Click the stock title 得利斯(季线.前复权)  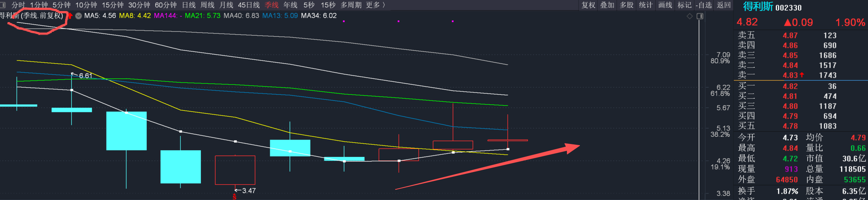pyautogui.click(x=31, y=15)
